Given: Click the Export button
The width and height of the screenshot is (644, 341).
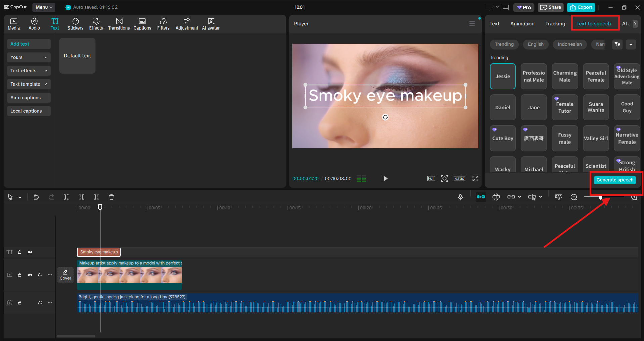Looking at the screenshot, I should coord(581,7).
